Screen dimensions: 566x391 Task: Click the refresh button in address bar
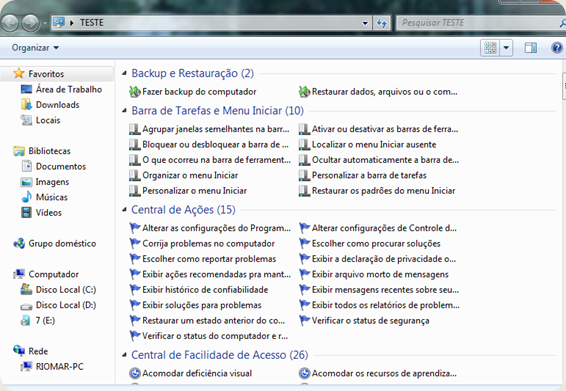coord(382,23)
